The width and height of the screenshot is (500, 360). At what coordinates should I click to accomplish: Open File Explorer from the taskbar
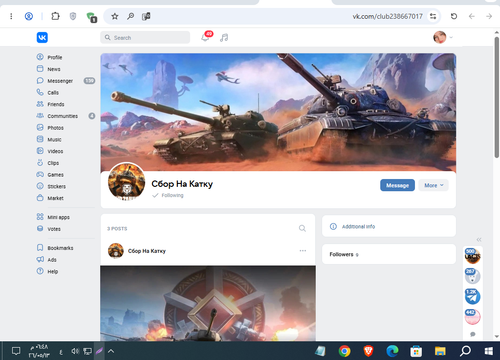[x=440, y=351]
